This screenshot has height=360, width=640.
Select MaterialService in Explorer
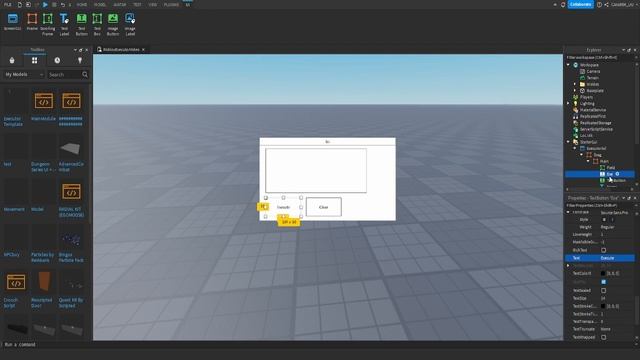tap(593, 110)
